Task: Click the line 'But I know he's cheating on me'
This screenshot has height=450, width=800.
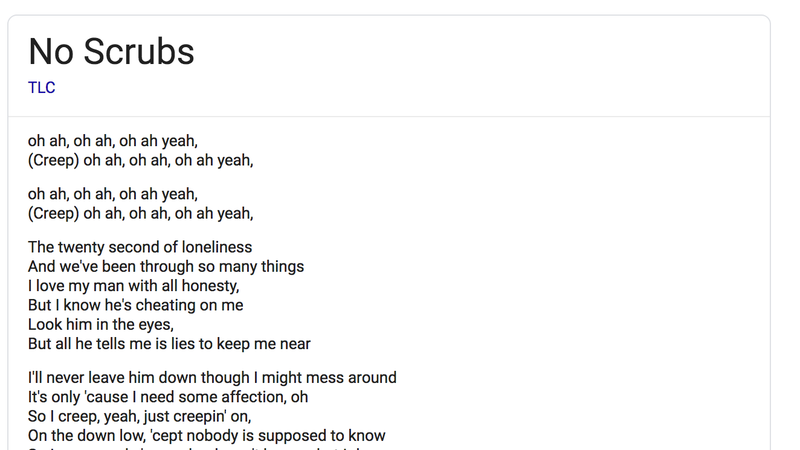Action: coord(136,305)
